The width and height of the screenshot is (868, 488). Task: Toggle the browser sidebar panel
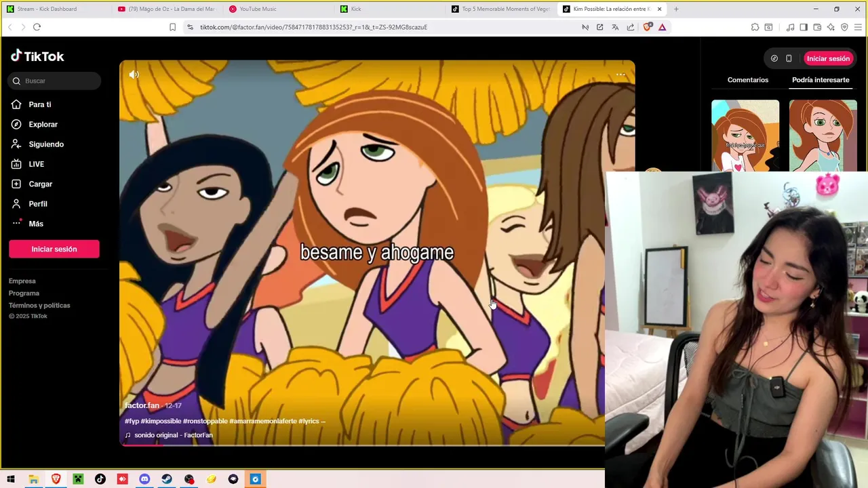click(x=804, y=27)
